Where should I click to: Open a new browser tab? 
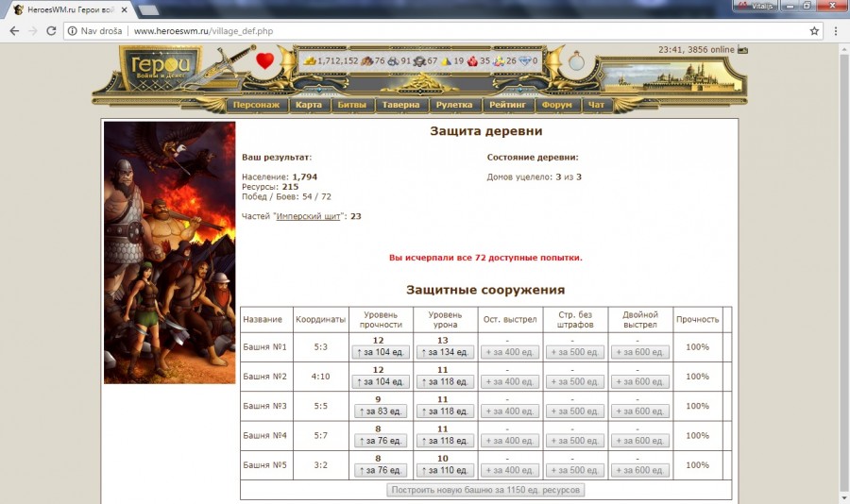(148, 9)
